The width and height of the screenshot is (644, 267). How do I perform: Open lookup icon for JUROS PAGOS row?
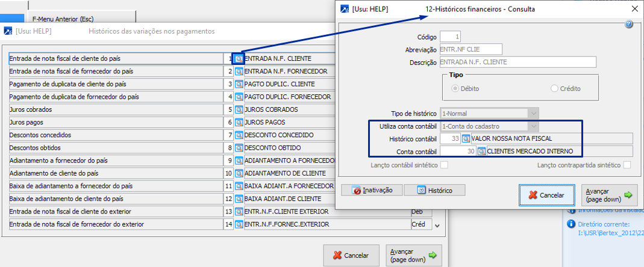239,123
